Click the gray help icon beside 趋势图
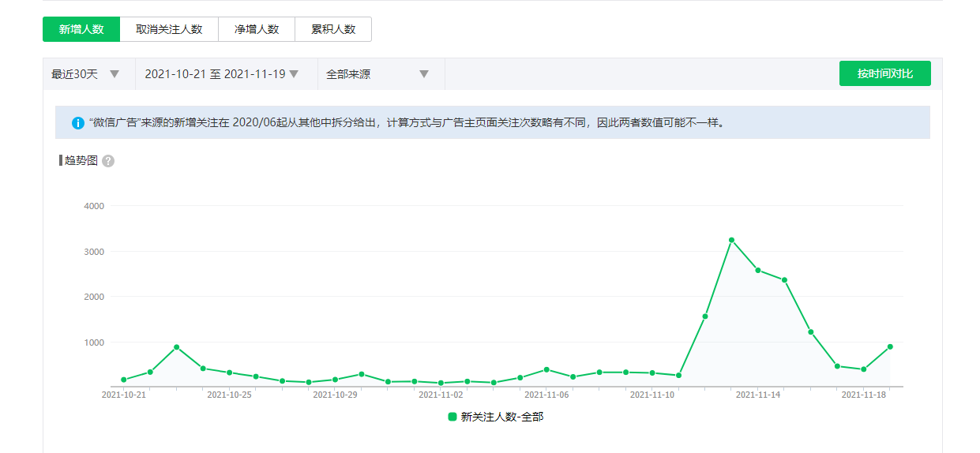Screen dimensions: 980x453 click(x=108, y=161)
